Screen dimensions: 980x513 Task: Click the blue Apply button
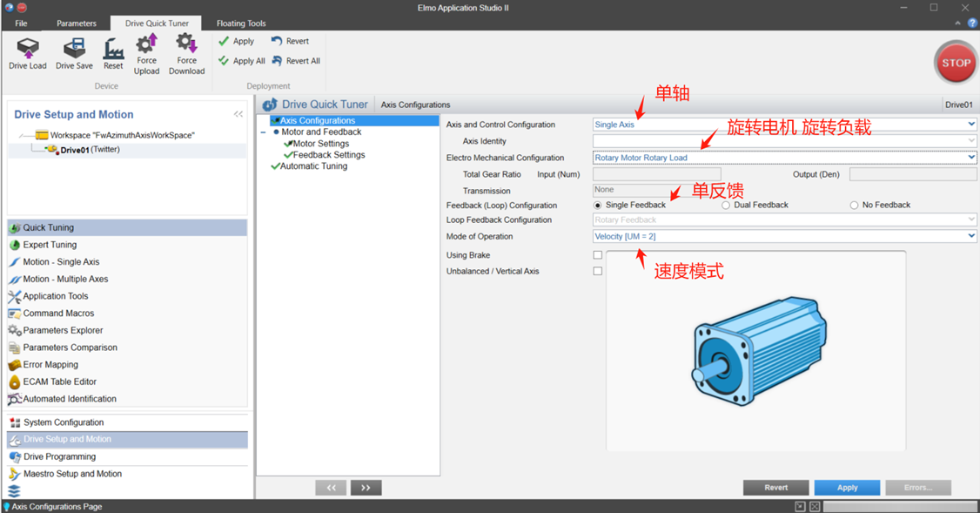pos(847,488)
